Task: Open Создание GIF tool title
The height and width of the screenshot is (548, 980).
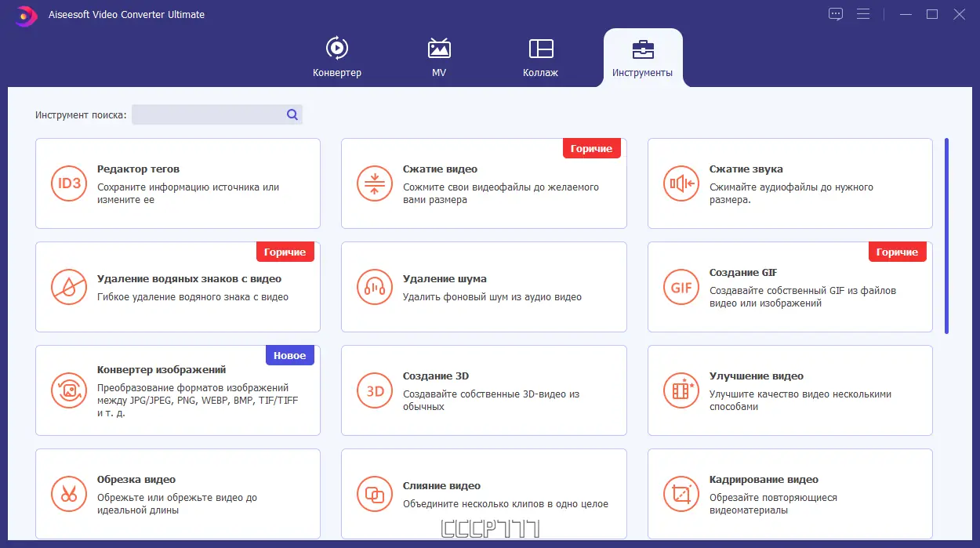Action: click(743, 272)
